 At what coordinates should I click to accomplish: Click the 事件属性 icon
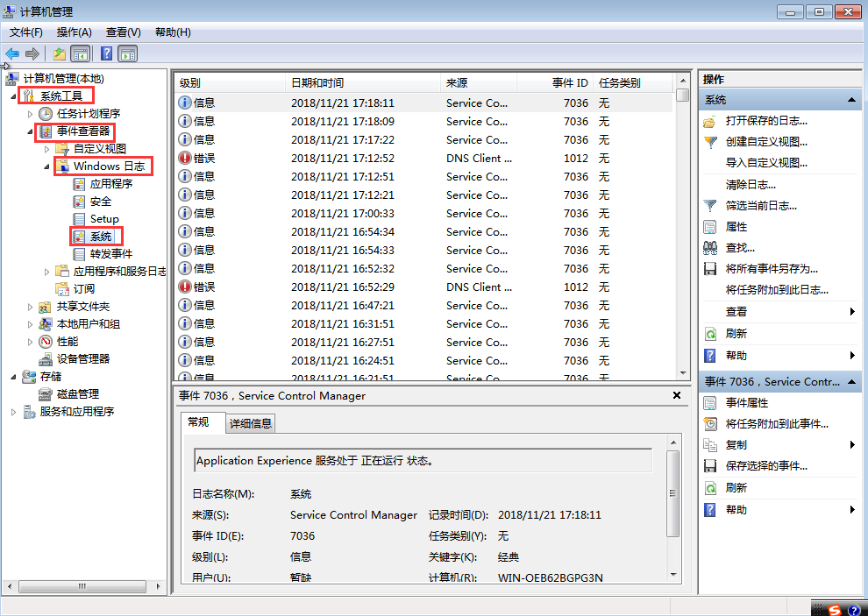point(709,403)
